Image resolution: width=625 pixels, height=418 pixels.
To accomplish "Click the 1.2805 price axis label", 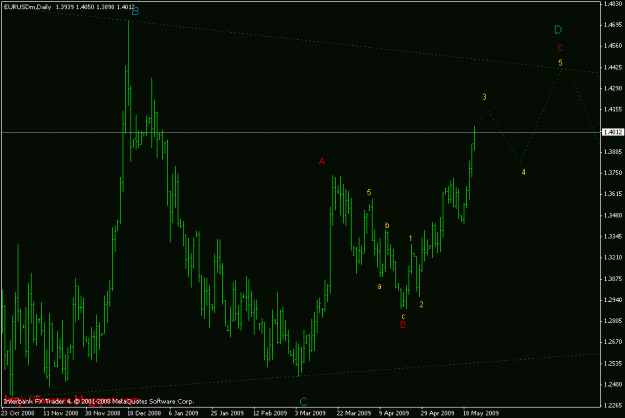I will pyautogui.click(x=613, y=321).
